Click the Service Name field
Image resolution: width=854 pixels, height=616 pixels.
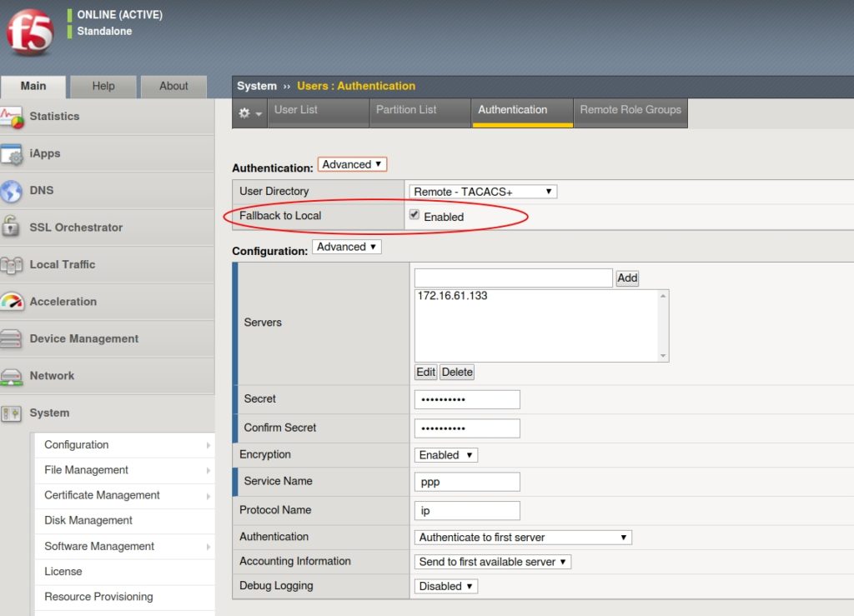click(467, 482)
